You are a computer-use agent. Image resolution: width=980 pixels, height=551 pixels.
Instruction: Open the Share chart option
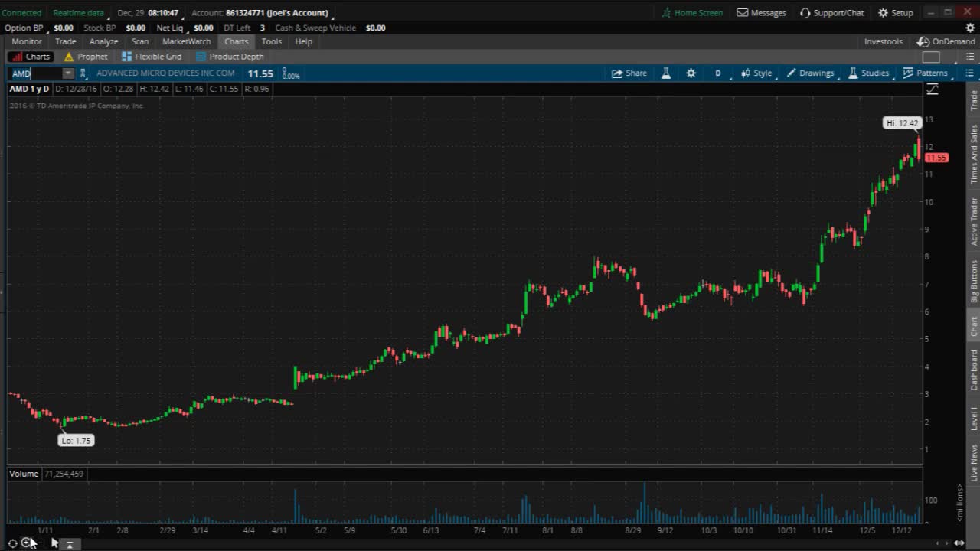click(629, 73)
